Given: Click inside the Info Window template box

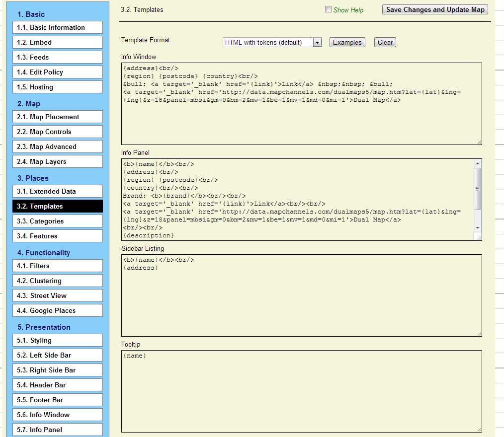Looking at the screenshot, I should (x=302, y=104).
